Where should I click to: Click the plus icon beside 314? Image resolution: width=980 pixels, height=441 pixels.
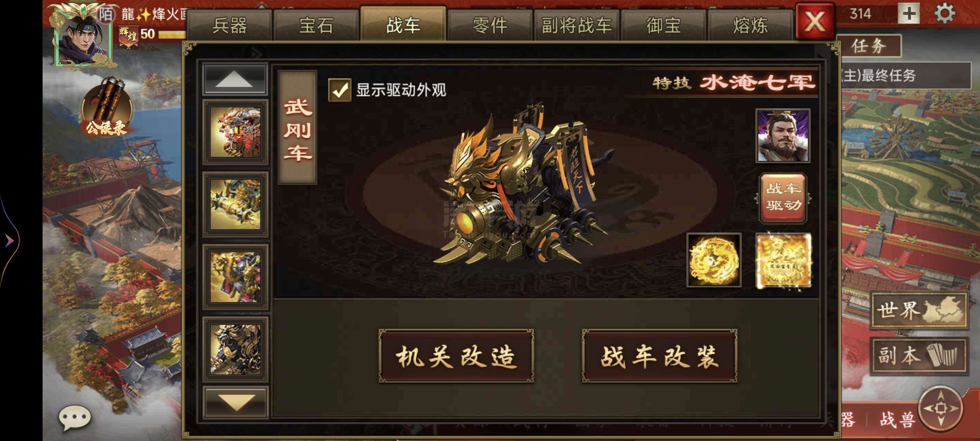coord(908,14)
